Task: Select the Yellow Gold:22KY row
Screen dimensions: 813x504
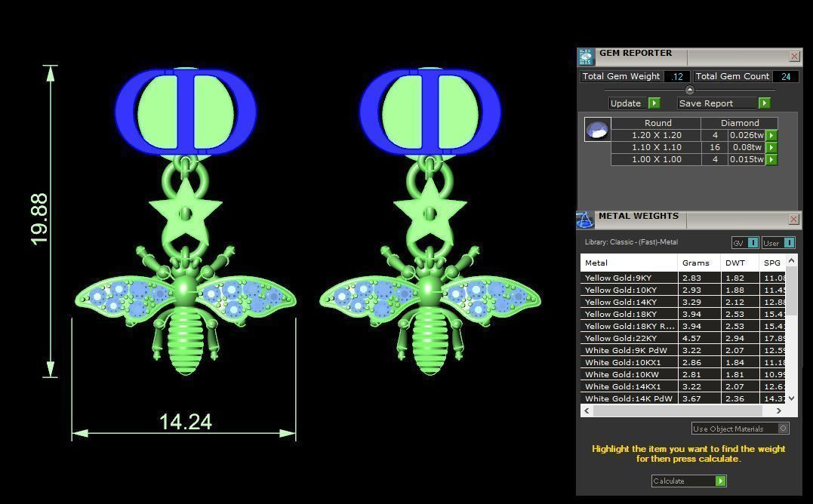Action: click(x=683, y=338)
